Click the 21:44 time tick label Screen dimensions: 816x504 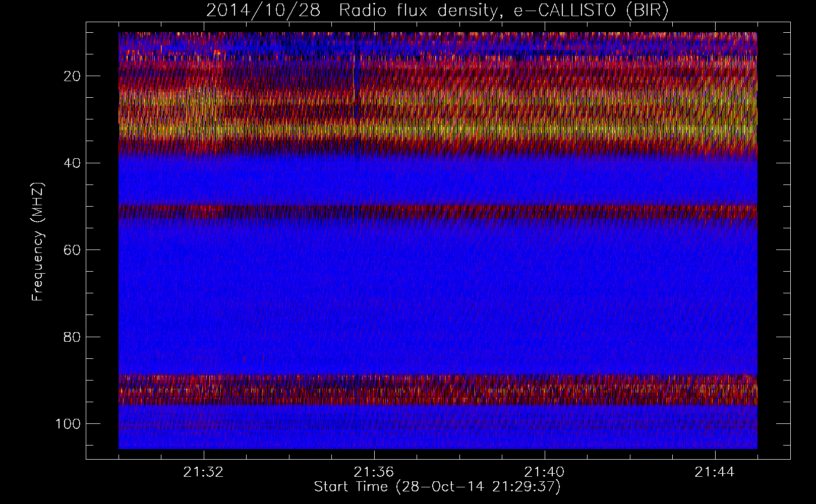(715, 472)
